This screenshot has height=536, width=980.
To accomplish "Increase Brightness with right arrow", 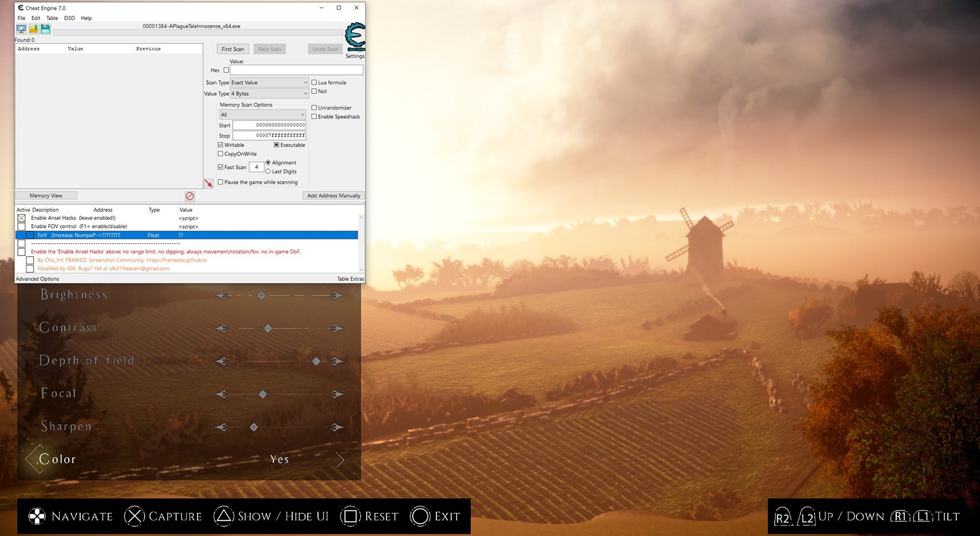I will click(336, 295).
